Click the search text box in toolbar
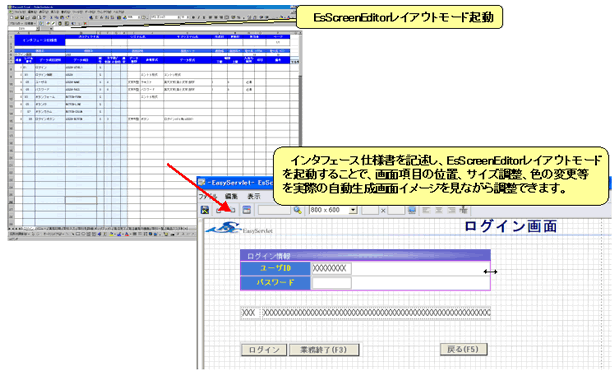 click(274, 210)
